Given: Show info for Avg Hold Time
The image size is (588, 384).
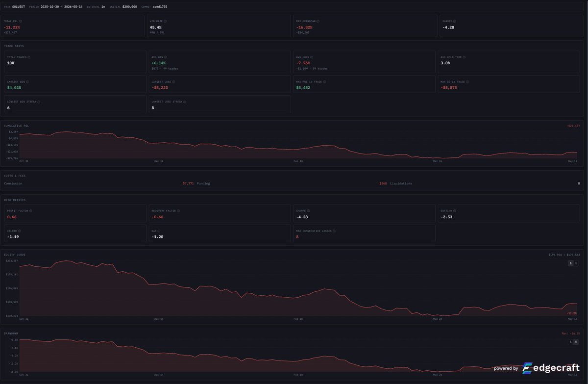Looking at the screenshot, I should [464, 57].
